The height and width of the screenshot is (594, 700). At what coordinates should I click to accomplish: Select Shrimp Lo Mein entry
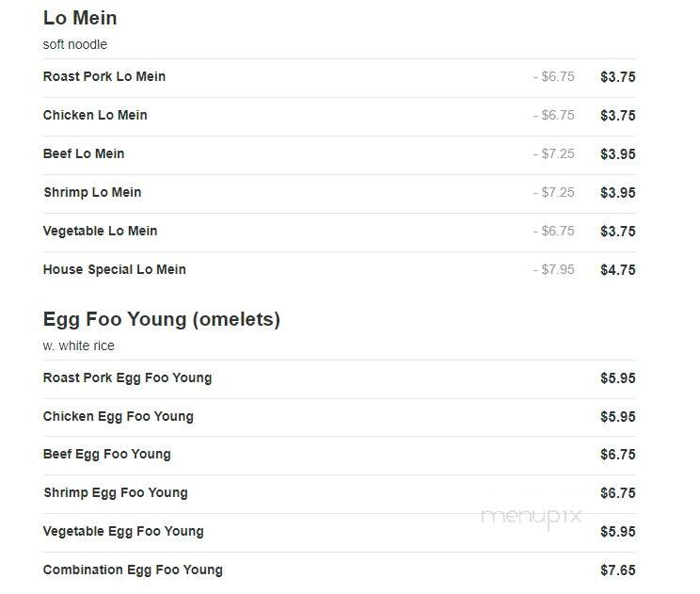[x=92, y=192]
